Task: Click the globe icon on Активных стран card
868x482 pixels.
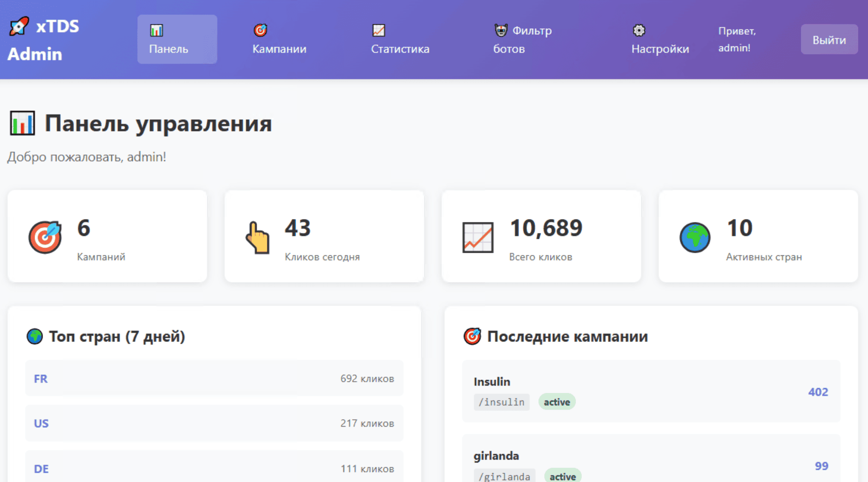Action: (694, 238)
